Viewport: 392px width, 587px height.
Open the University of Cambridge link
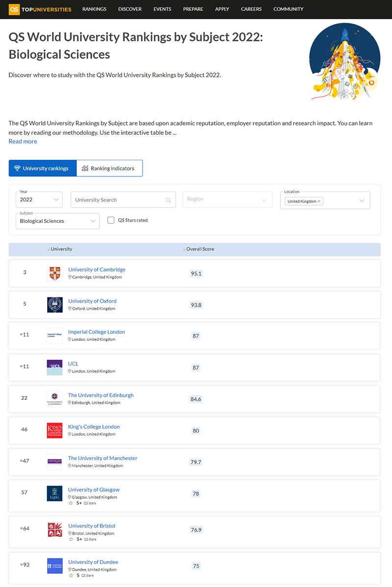point(97,269)
